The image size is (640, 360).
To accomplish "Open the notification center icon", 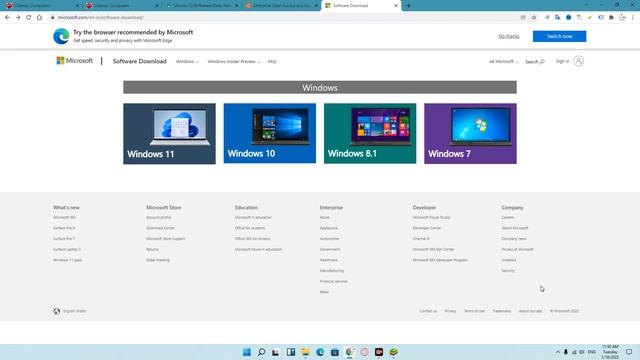I will pyautogui.click(x=629, y=352).
